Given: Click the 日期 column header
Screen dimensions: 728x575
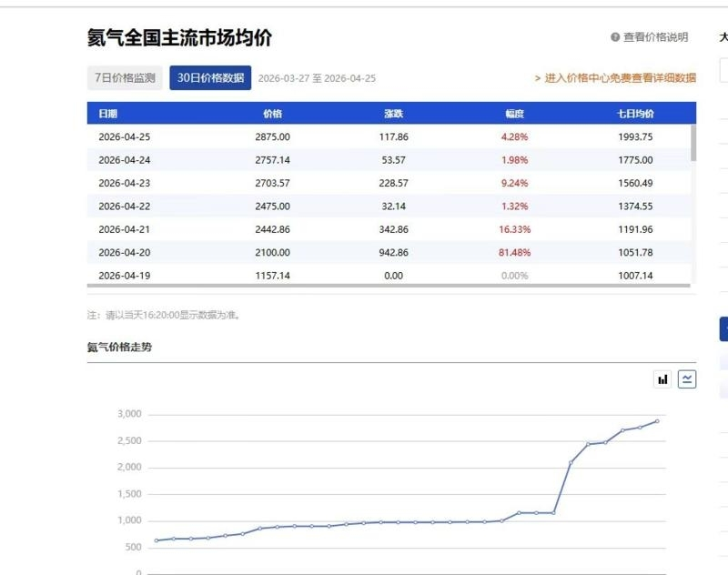Looking at the screenshot, I should click(x=107, y=114).
